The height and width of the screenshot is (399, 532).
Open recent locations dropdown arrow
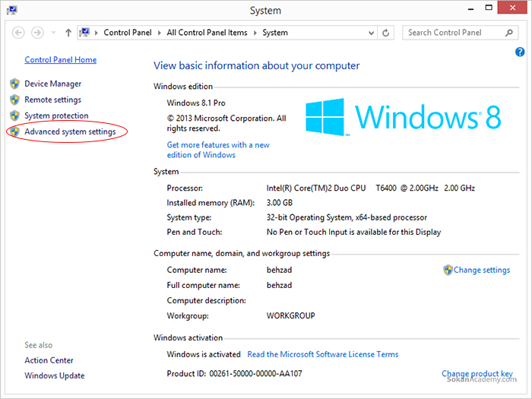54,33
